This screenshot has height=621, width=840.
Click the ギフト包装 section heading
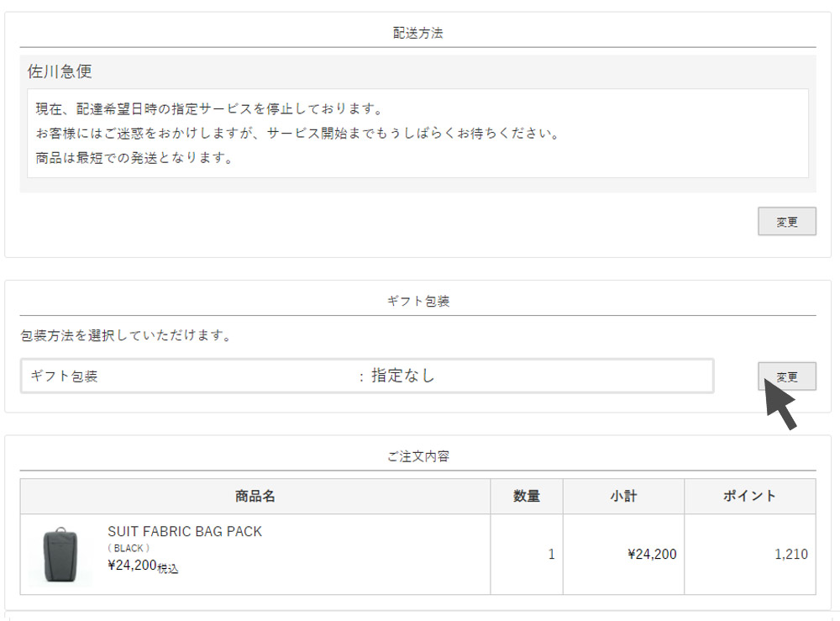coord(417,301)
